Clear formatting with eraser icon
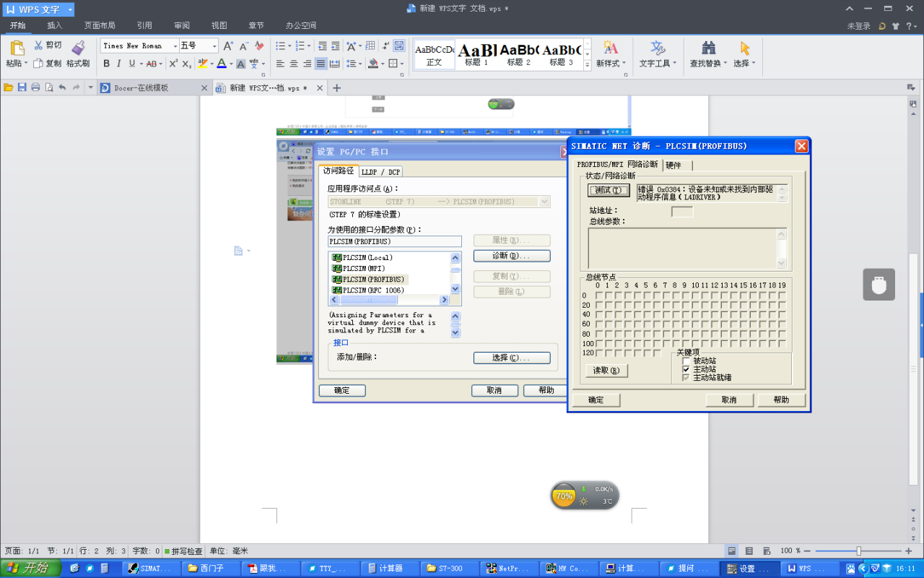The image size is (924, 578). (259, 46)
